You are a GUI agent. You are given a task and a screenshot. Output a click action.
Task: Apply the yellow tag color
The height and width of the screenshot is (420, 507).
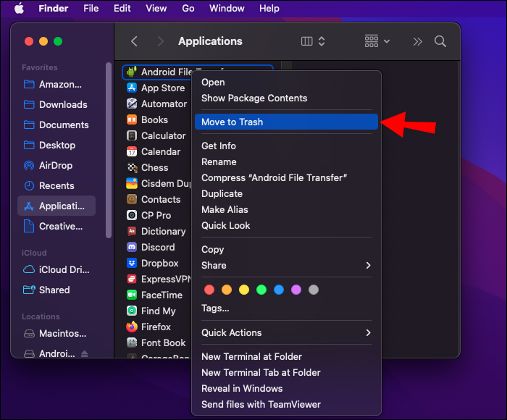click(244, 290)
